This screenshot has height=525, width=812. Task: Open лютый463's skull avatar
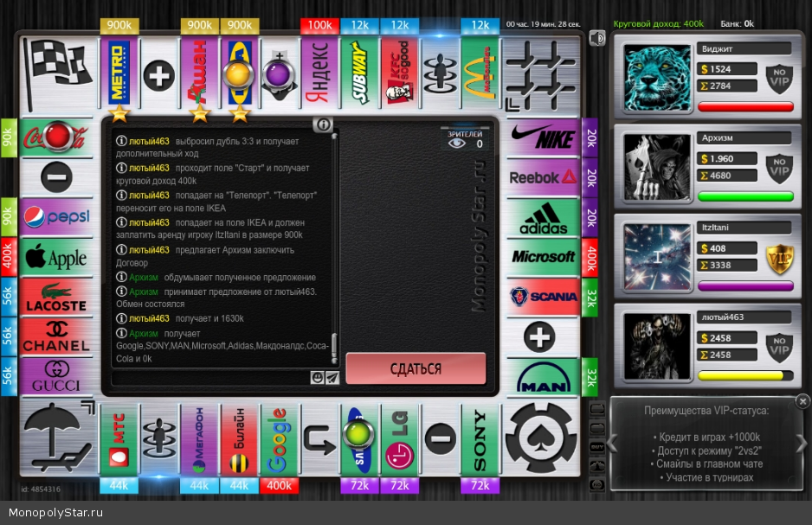pos(657,346)
